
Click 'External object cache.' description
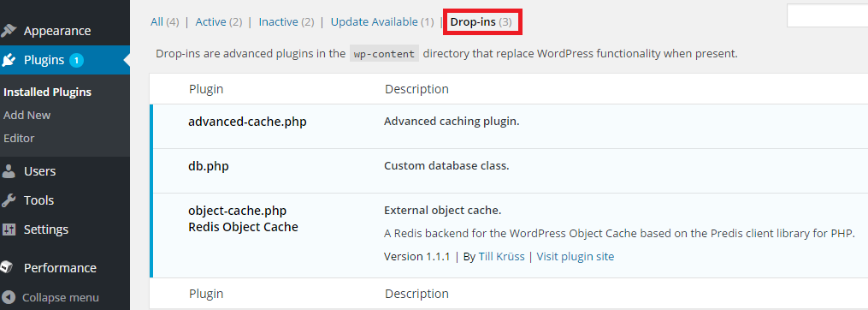click(x=442, y=211)
